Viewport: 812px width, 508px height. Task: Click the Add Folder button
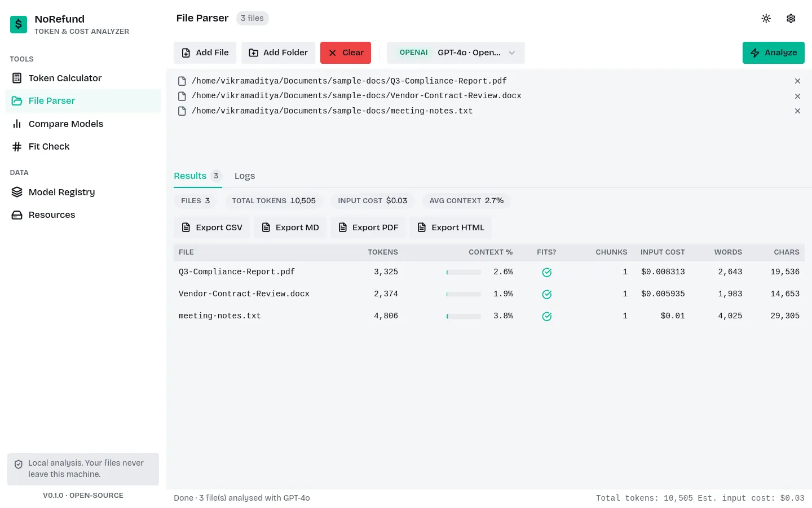coord(278,52)
